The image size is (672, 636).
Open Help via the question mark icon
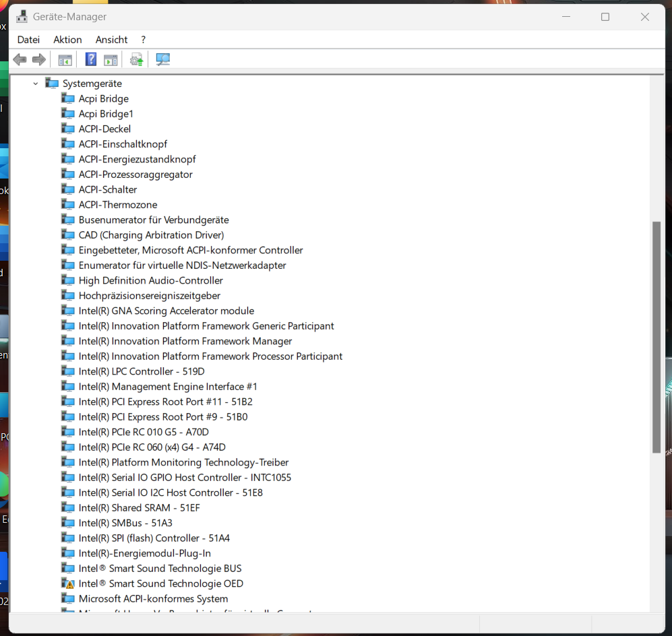tap(90, 59)
